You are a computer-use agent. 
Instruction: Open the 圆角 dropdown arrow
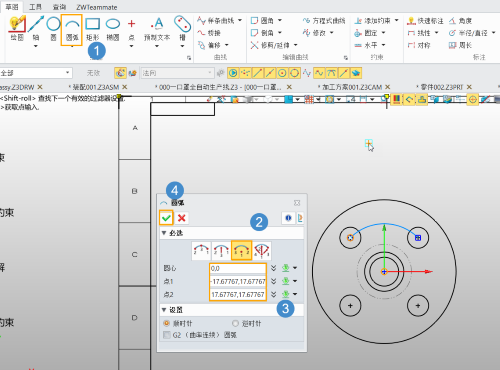280,21
